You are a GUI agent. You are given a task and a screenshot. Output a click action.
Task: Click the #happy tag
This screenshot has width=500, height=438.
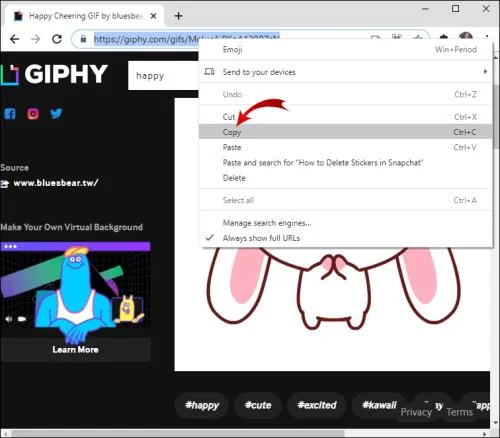(x=202, y=405)
